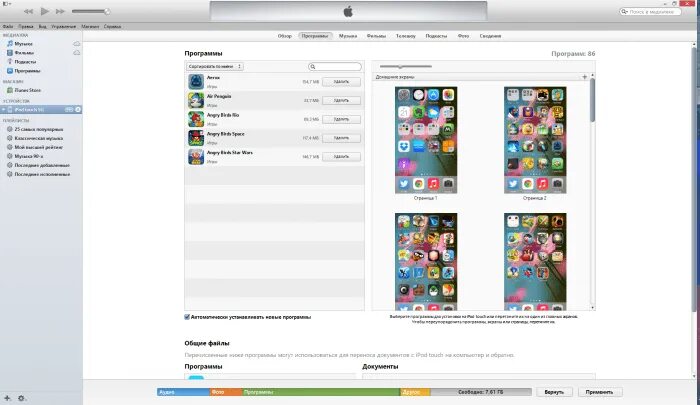Viewport: 700px width, 405px height.
Task: Open the iTunes window menu dropdown at top-left corner
Action: pyautogui.click(x=6, y=4)
